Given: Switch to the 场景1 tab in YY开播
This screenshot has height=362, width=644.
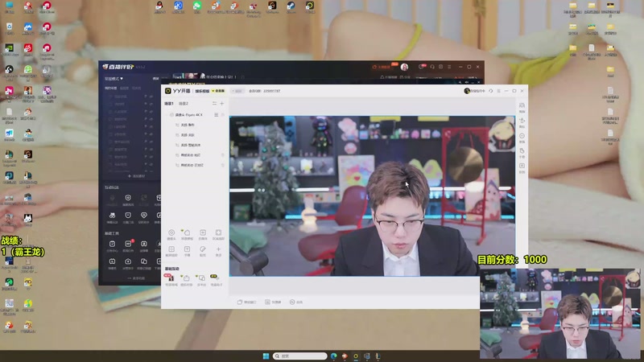Looking at the screenshot, I should 169,104.
